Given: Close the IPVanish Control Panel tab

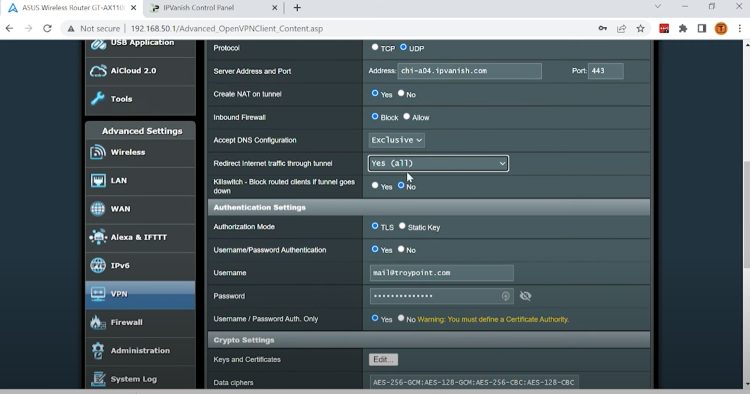Looking at the screenshot, I should (275, 8).
